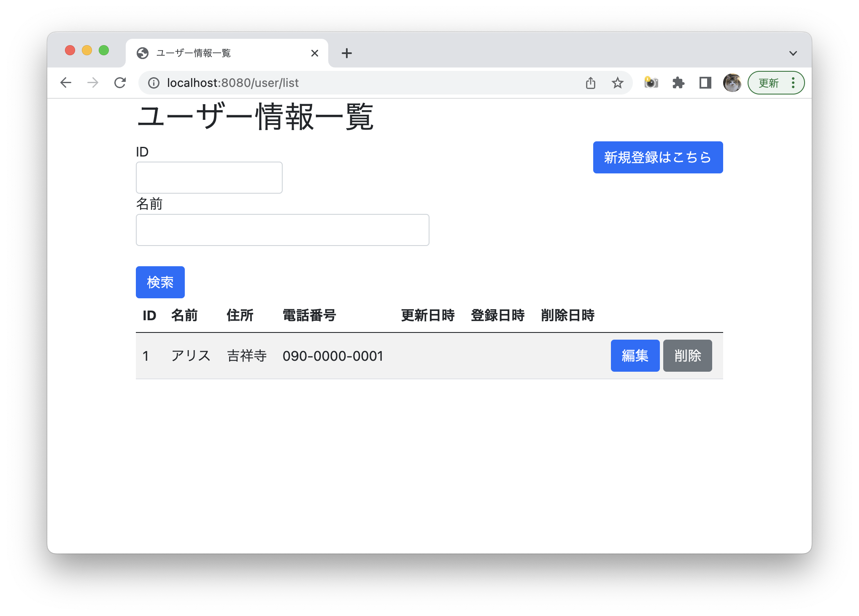Click the share icon in the address bar
The height and width of the screenshot is (616, 859).
591,83
